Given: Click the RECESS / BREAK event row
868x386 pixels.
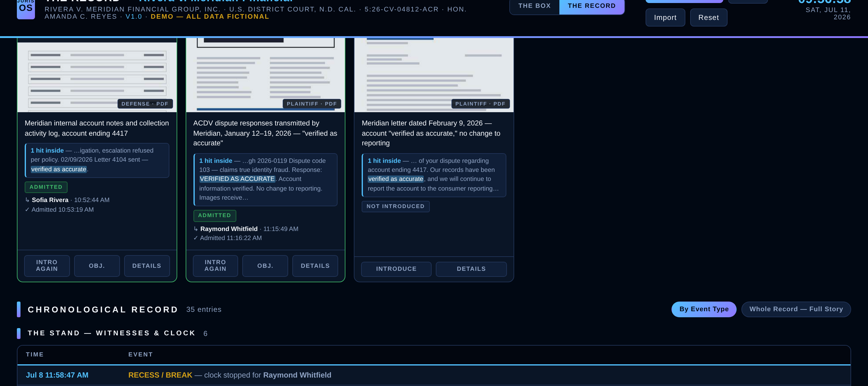Looking at the screenshot, I should point(434,375).
